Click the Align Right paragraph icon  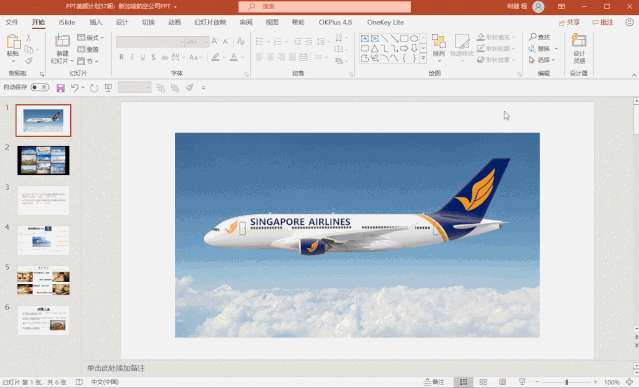(281, 57)
